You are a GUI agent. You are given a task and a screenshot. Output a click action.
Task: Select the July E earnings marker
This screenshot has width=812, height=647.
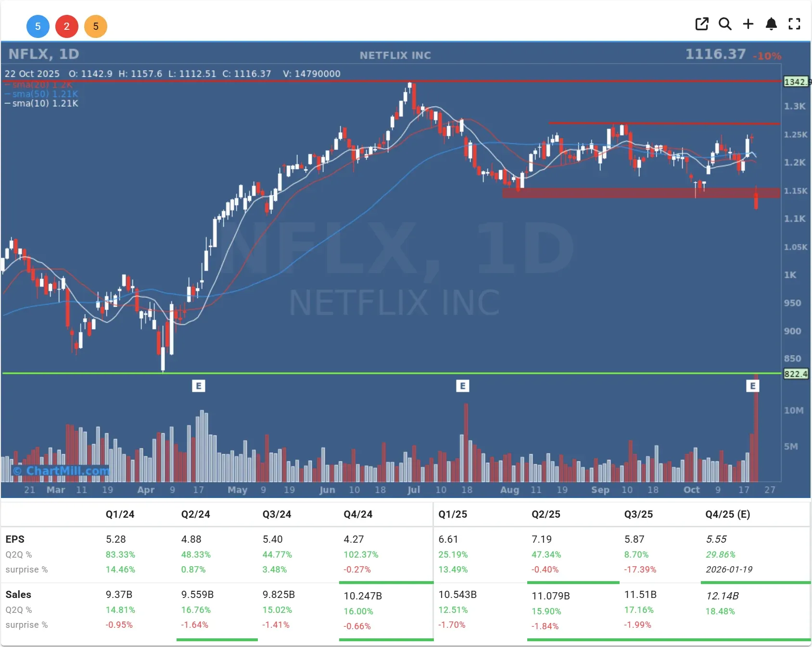coord(463,386)
